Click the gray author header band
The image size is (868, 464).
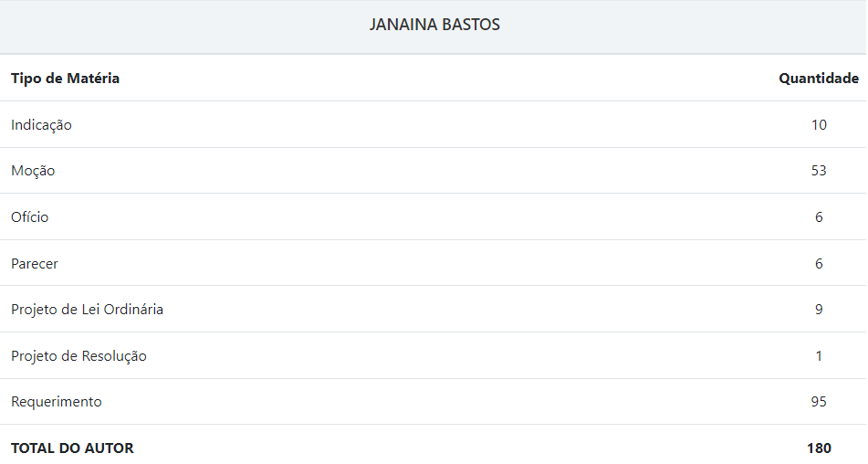coord(183,26)
